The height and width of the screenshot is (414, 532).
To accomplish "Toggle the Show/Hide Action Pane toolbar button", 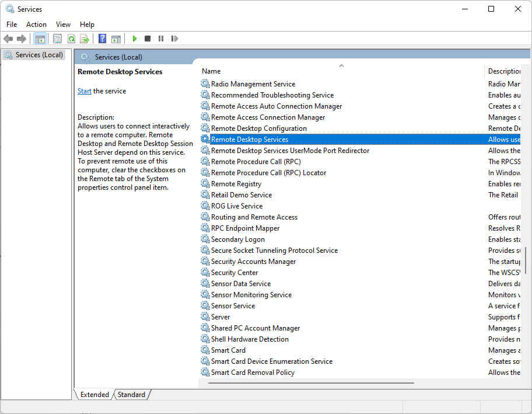I will click(116, 39).
